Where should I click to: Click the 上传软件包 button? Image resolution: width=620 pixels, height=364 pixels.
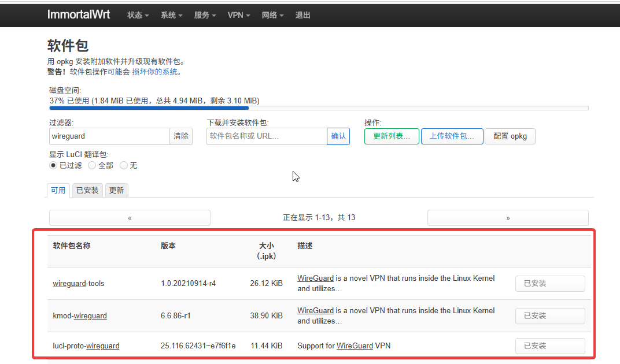[452, 136]
